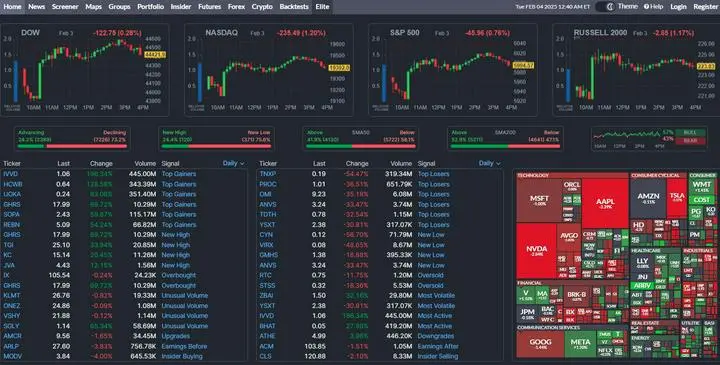Open the Login link
This screenshot has width=720, height=365.
[x=678, y=6]
